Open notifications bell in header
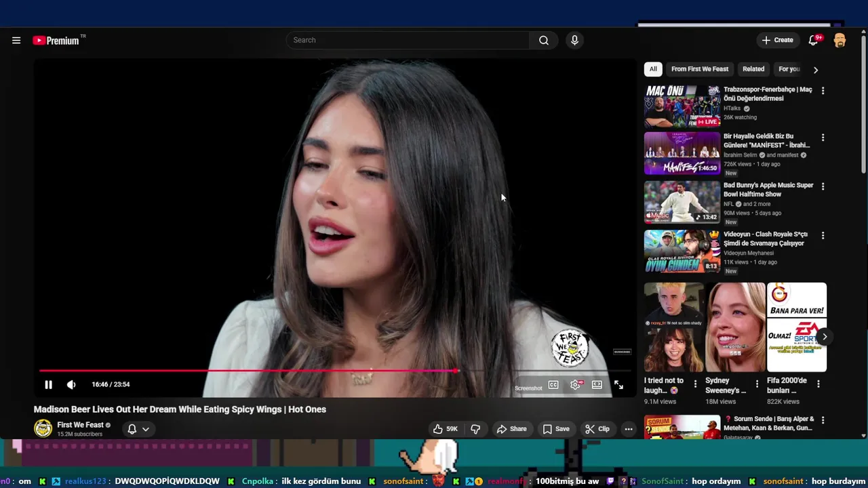This screenshot has height=488, width=868. 813,40
